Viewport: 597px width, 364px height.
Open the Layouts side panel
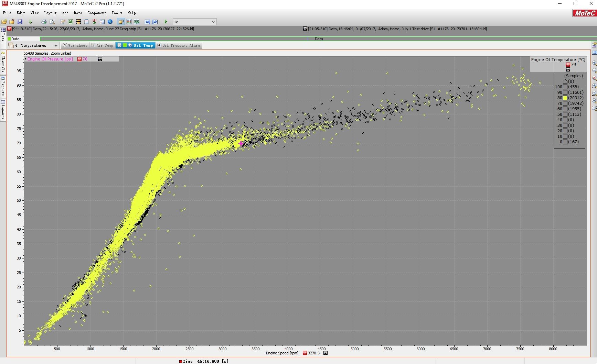pos(3,110)
